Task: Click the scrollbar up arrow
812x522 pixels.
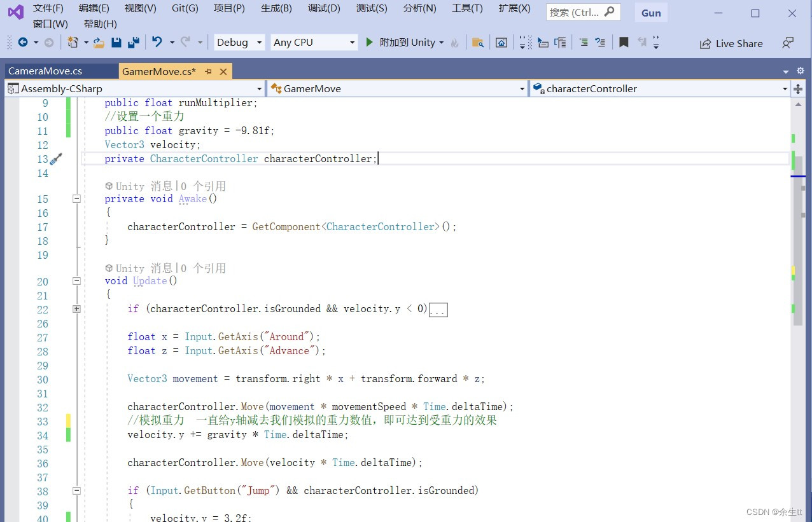Action: tap(798, 105)
